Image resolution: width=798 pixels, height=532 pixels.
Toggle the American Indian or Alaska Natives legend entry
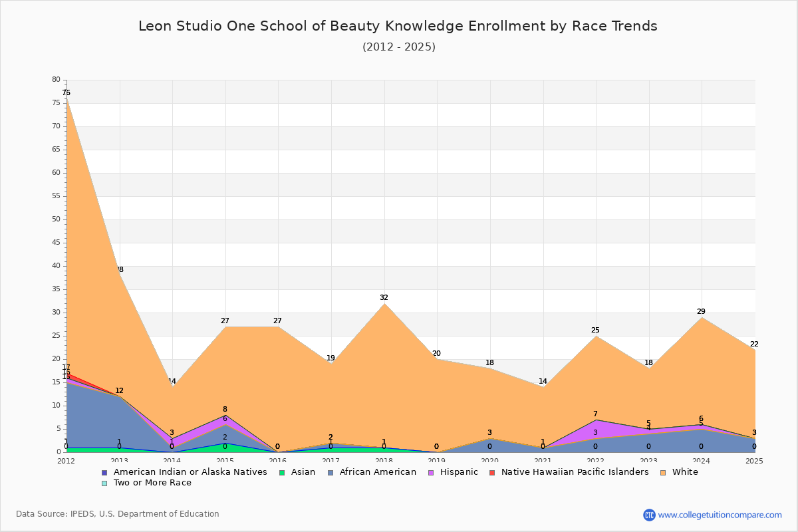[184, 472]
